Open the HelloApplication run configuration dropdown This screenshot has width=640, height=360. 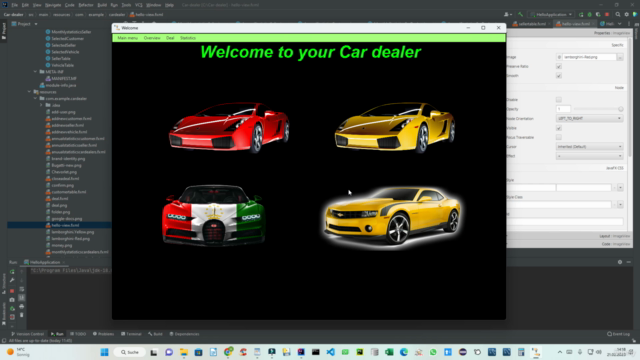pos(551,14)
